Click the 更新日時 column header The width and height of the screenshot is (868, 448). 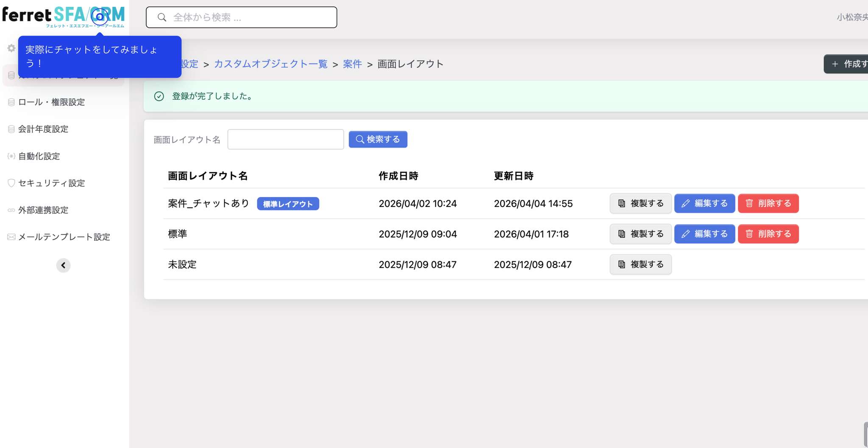click(514, 176)
